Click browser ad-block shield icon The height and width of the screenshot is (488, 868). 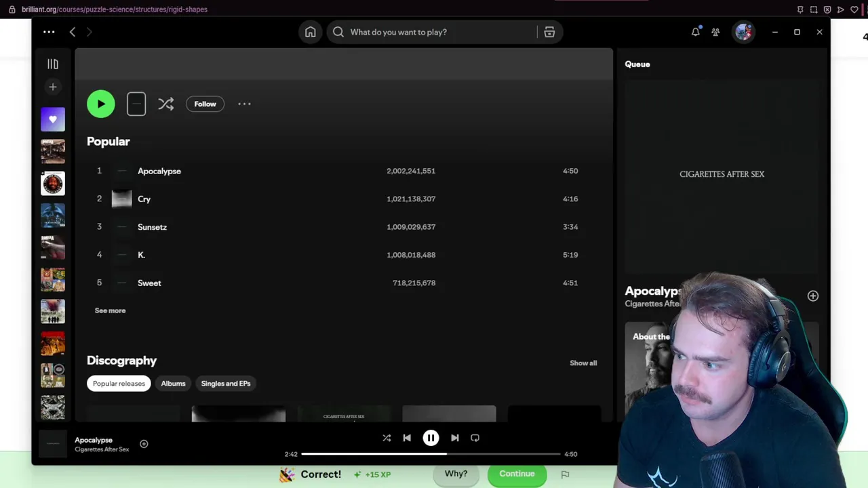pos(827,9)
